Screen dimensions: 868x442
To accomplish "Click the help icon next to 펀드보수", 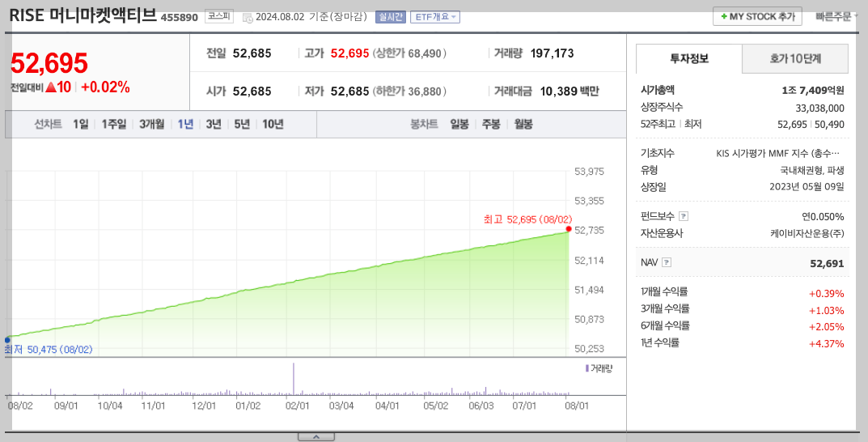I will pos(684,216).
